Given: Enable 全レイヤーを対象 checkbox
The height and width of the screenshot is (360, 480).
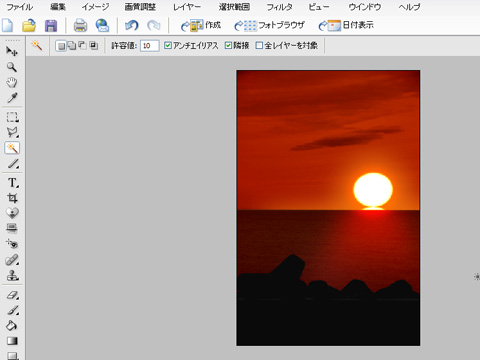Looking at the screenshot, I should 259,45.
